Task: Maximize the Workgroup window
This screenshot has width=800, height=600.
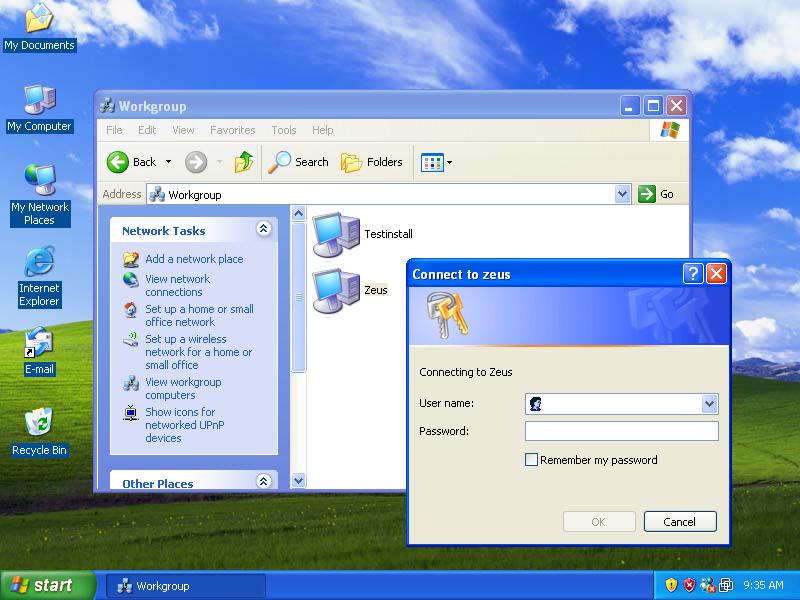Action: [653, 106]
